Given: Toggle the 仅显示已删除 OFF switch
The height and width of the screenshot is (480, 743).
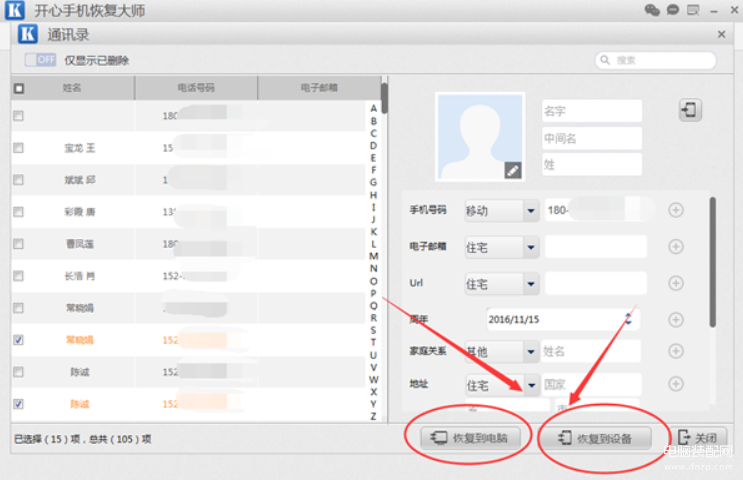Looking at the screenshot, I should (40, 60).
